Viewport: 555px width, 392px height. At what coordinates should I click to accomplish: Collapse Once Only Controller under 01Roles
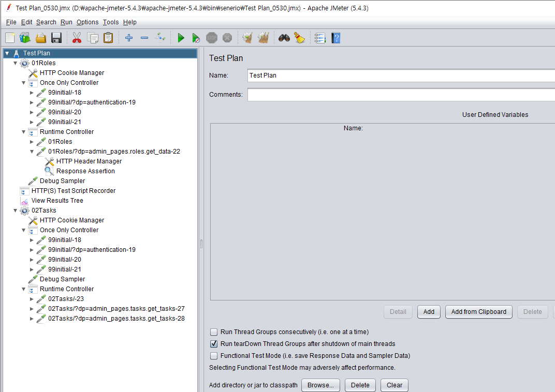tap(24, 83)
